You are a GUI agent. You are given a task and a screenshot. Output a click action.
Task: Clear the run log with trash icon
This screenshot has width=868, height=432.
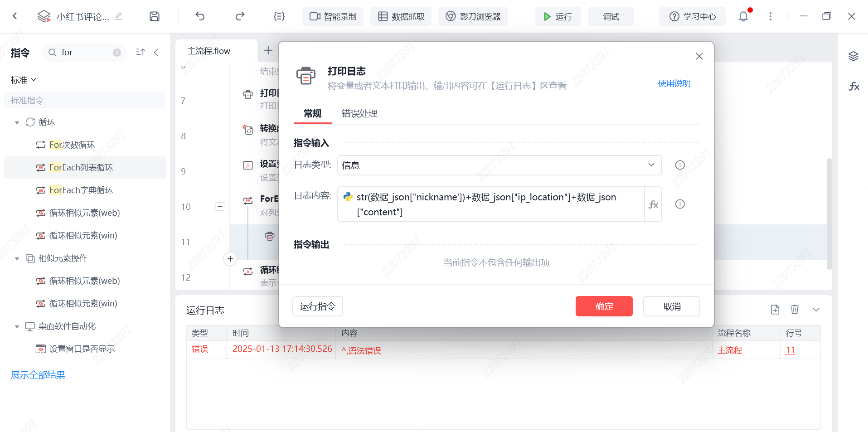pos(795,310)
